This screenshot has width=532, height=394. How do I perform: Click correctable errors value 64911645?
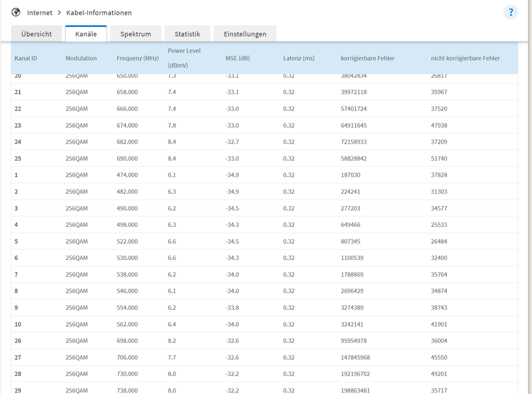pos(354,125)
